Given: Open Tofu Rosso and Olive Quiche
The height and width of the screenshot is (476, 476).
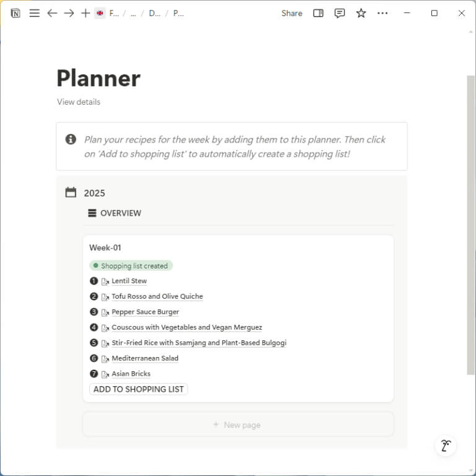Looking at the screenshot, I should click(x=157, y=296).
